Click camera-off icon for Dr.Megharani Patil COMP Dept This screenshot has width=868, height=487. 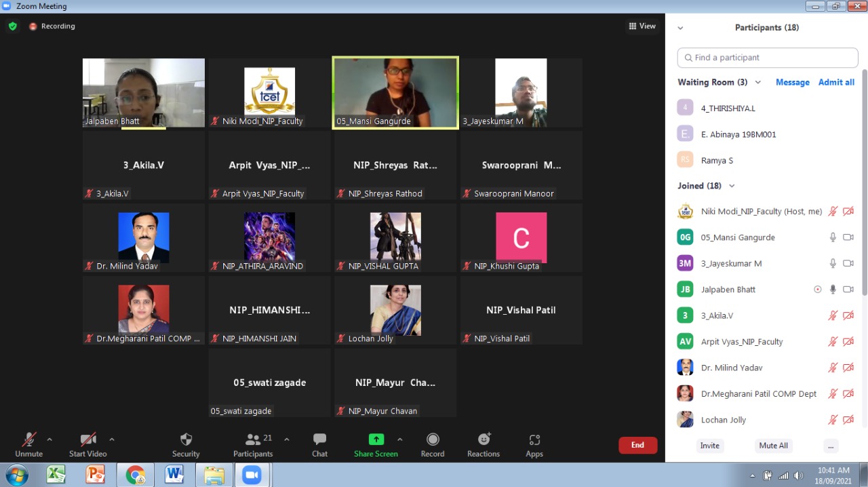(848, 393)
